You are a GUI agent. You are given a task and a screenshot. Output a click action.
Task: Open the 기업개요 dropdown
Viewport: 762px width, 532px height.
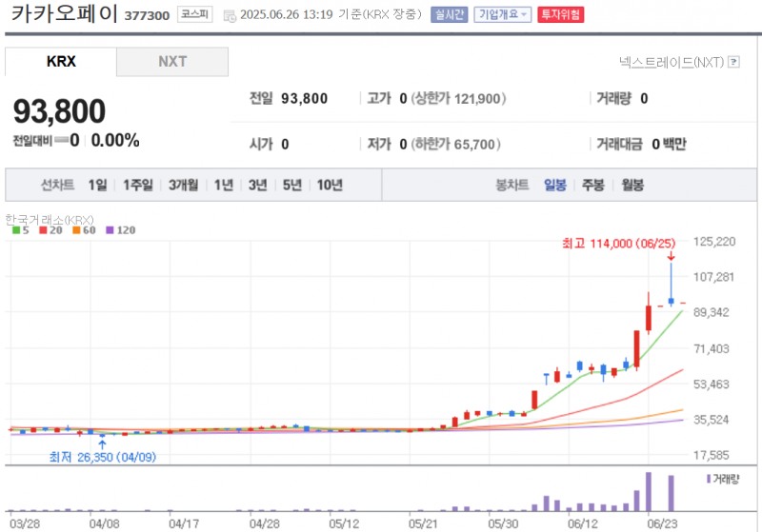[503, 14]
